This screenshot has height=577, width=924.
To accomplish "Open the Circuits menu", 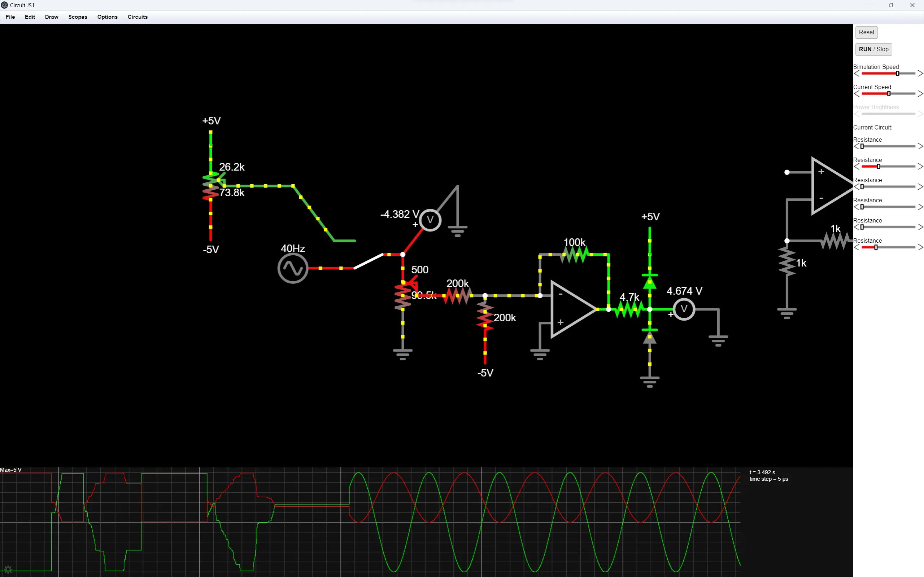I will pyautogui.click(x=137, y=17).
